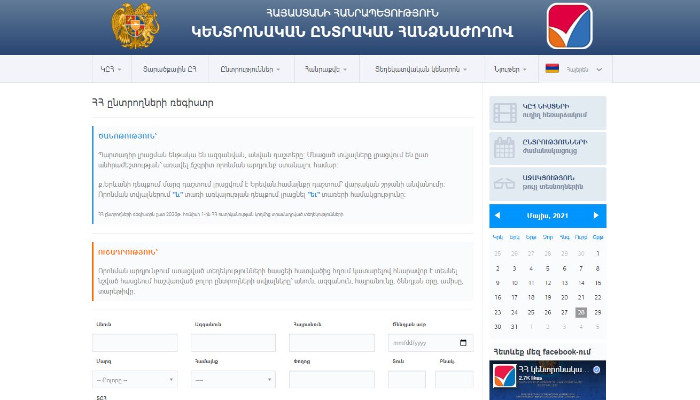Open the Տարածքային ԸՀ menu item
Screen dimensions: 700x400
pyautogui.click(x=170, y=69)
